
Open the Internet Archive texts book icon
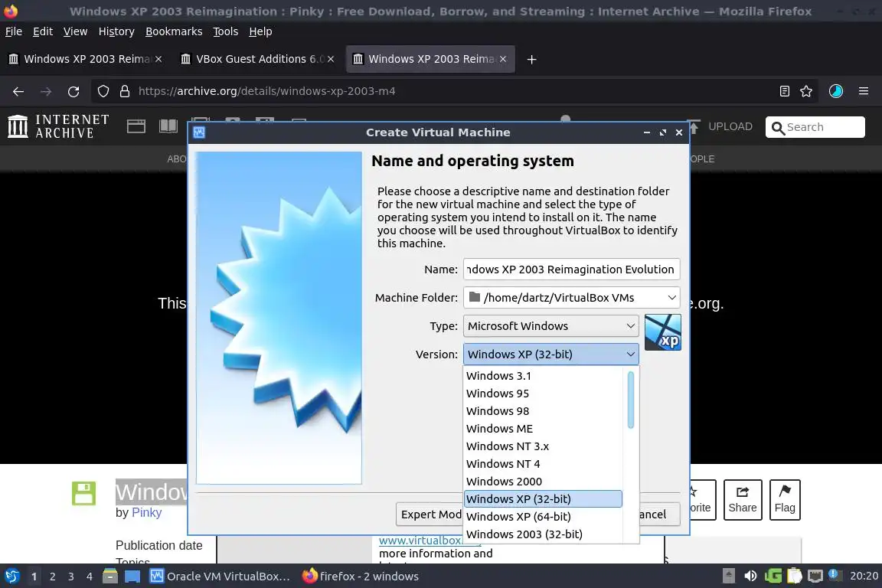(x=168, y=126)
